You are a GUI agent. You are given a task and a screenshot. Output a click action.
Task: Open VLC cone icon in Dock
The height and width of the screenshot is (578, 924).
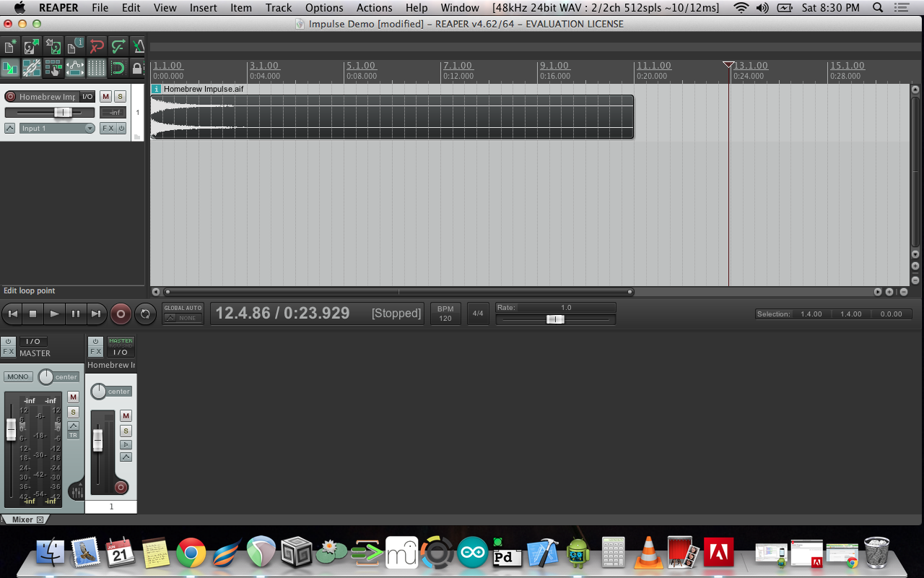click(648, 553)
